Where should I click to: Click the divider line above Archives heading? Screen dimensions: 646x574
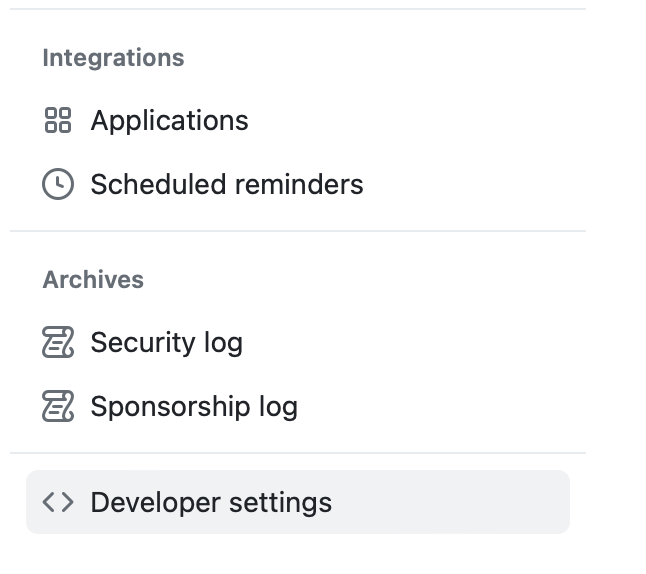(298, 231)
